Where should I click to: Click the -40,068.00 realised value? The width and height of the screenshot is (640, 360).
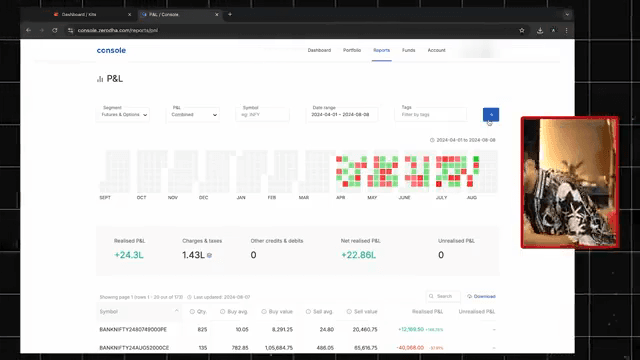point(410,348)
